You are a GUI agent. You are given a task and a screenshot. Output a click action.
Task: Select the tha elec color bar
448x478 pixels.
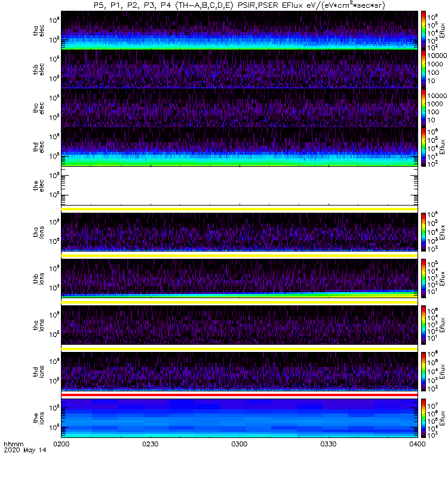424,30
